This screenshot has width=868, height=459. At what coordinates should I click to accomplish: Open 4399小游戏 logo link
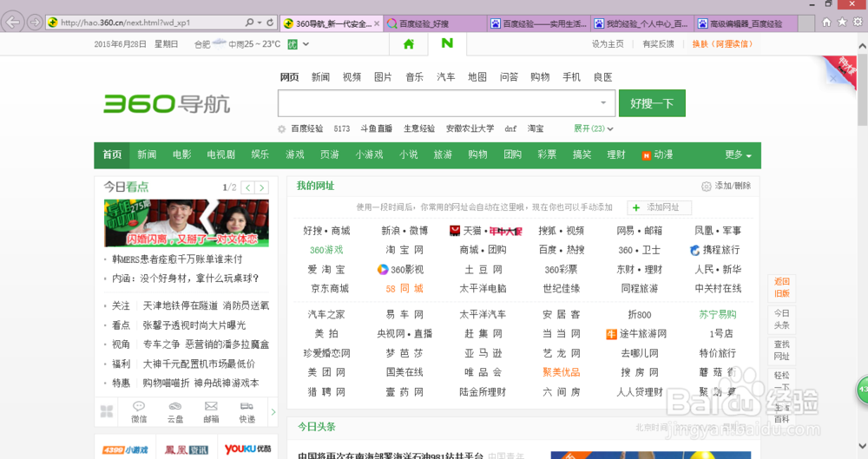(125, 449)
